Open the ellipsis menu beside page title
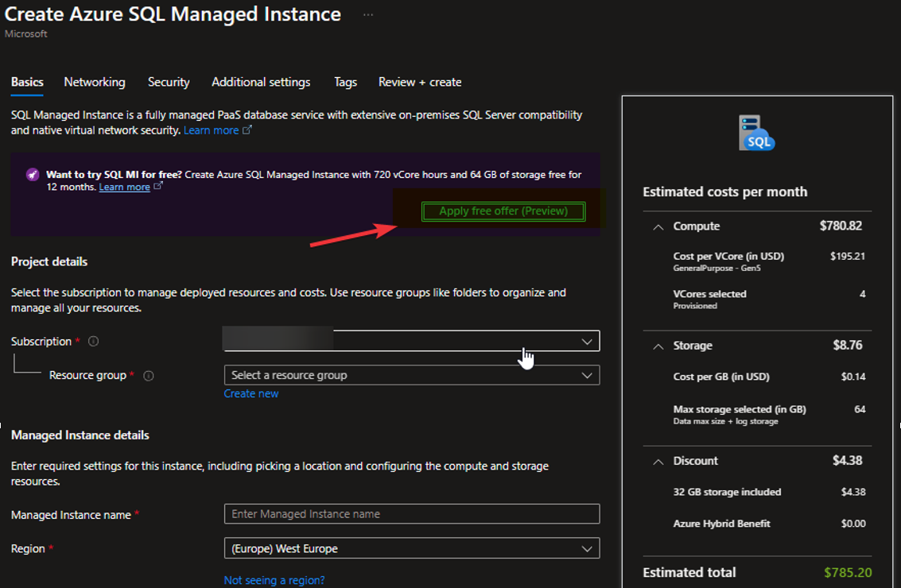The width and height of the screenshot is (901, 588). pos(367,15)
